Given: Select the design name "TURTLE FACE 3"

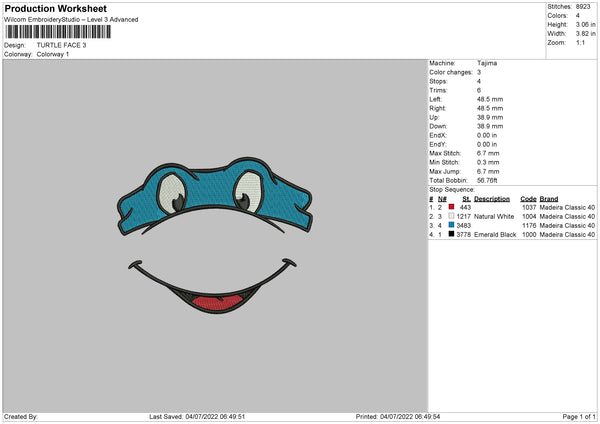Looking at the screenshot, I should 61,45.
